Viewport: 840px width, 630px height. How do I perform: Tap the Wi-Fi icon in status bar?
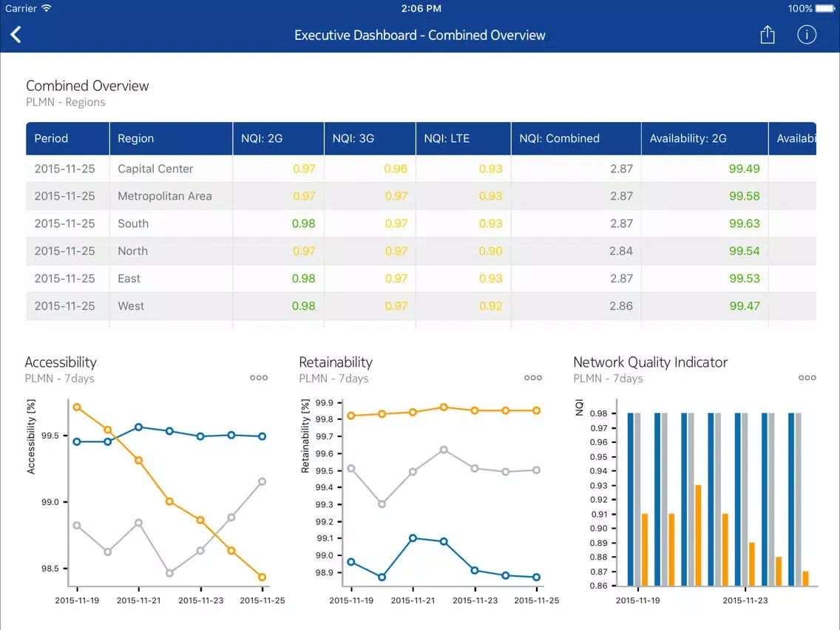coord(47,9)
